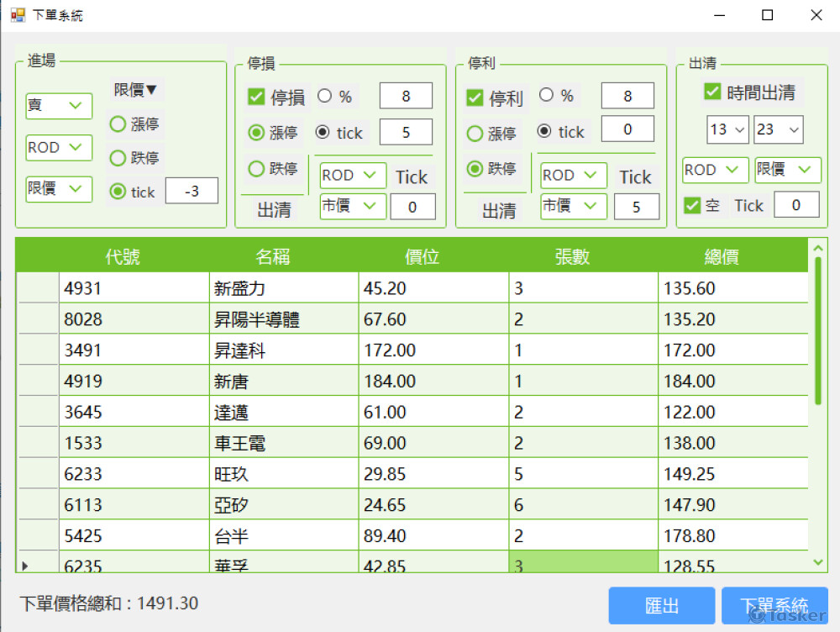Uncheck the 停損 stop-loss checkbox
Screen dimensions: 840x632
[x=256, y=97]
